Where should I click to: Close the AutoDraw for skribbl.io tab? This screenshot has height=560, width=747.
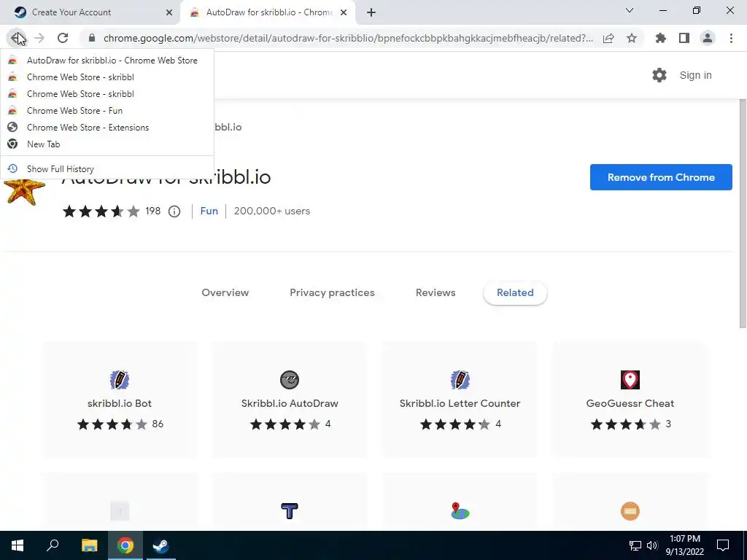coord(344,13)
